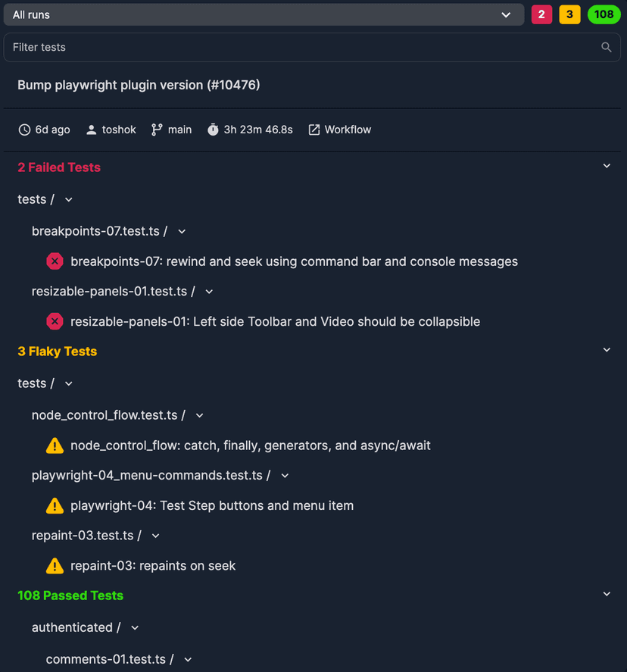
Task: Open the All runs dropdown
Action: click(263, 14)
